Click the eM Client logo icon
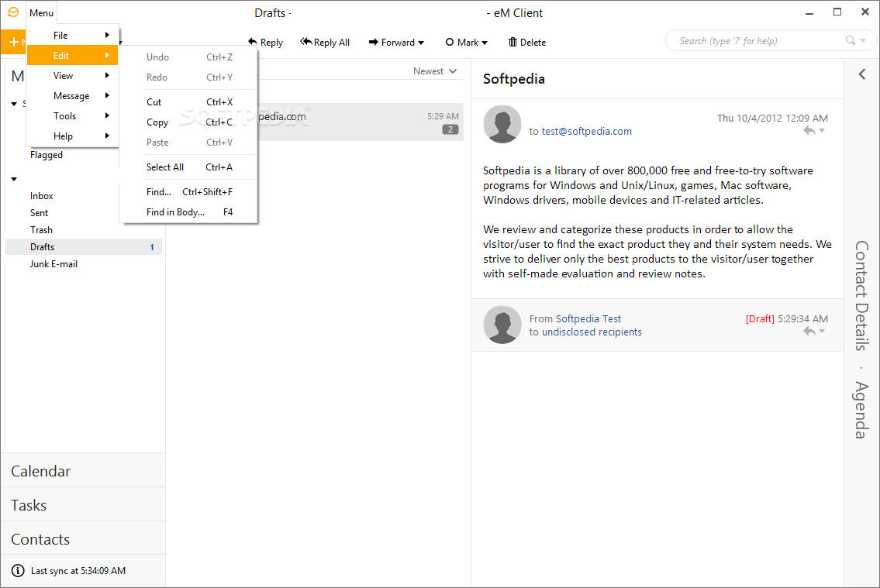Viewport: 880px width, 588px height. pos(13,12)
